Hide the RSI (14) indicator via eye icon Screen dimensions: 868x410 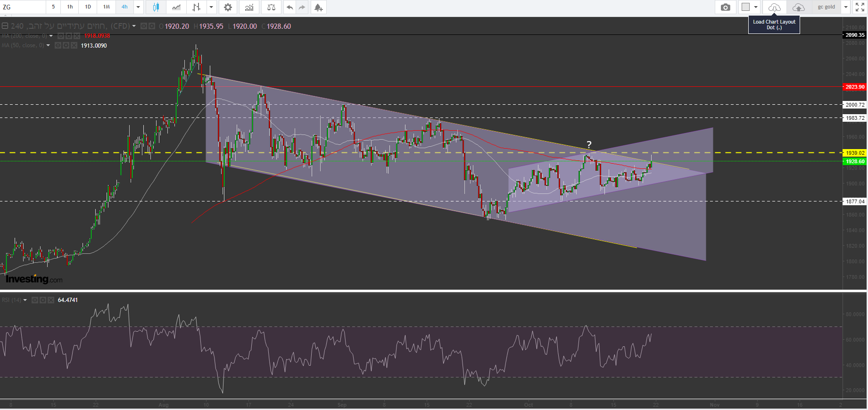coord(35,300)
